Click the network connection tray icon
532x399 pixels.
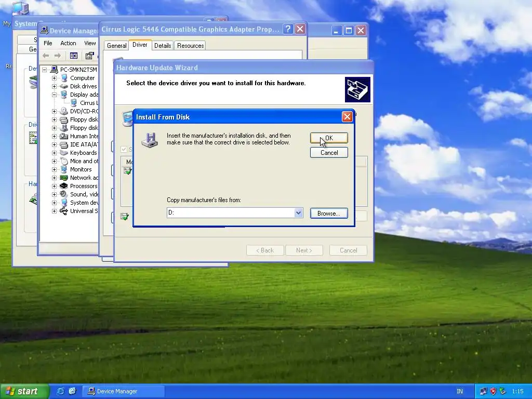pos(483,391)
